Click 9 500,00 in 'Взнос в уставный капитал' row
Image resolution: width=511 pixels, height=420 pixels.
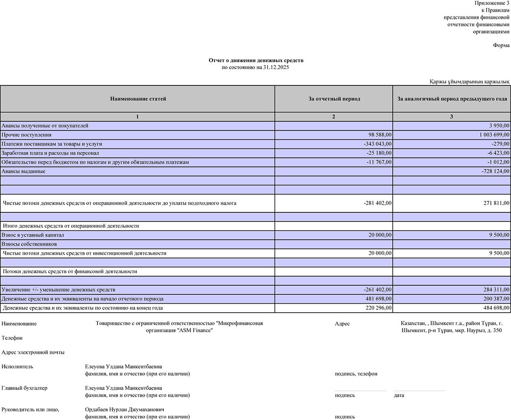[x=499, y=235]
